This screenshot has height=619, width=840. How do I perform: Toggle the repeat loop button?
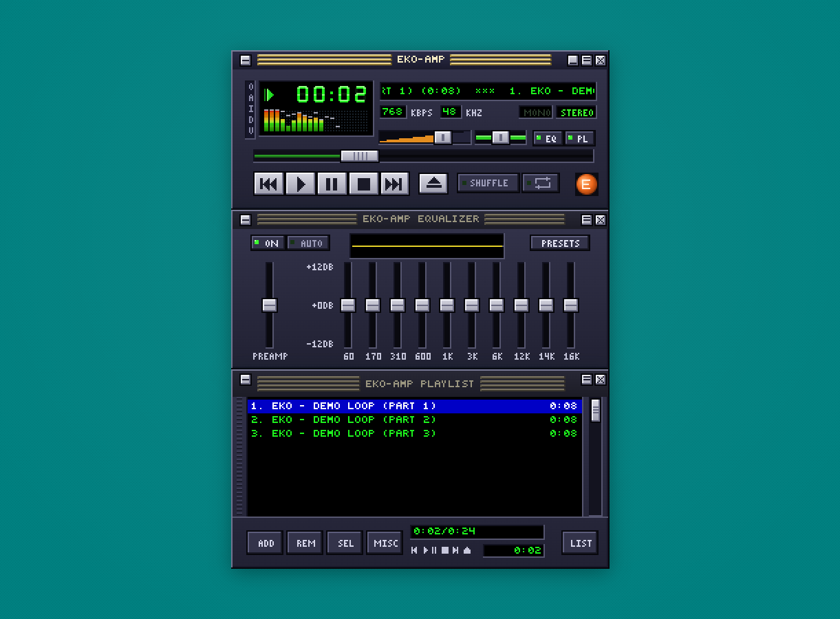(x=541, y=183)
